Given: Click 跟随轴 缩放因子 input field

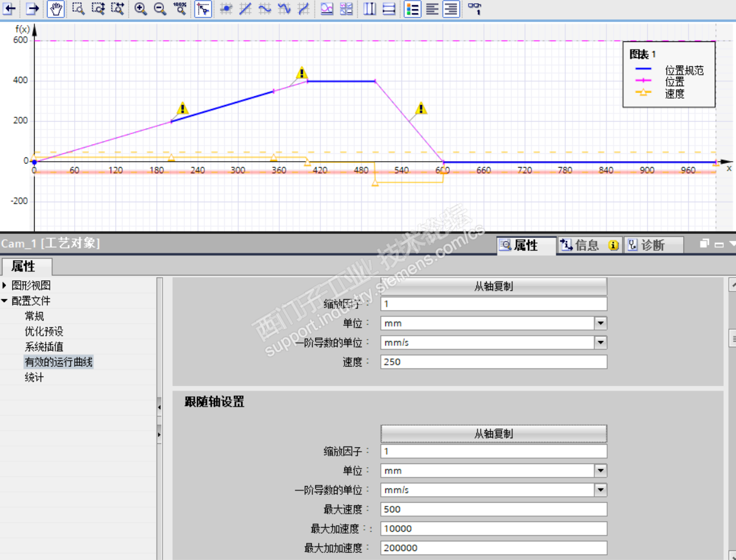Looking at the screenshot, I should coord(493,451).
